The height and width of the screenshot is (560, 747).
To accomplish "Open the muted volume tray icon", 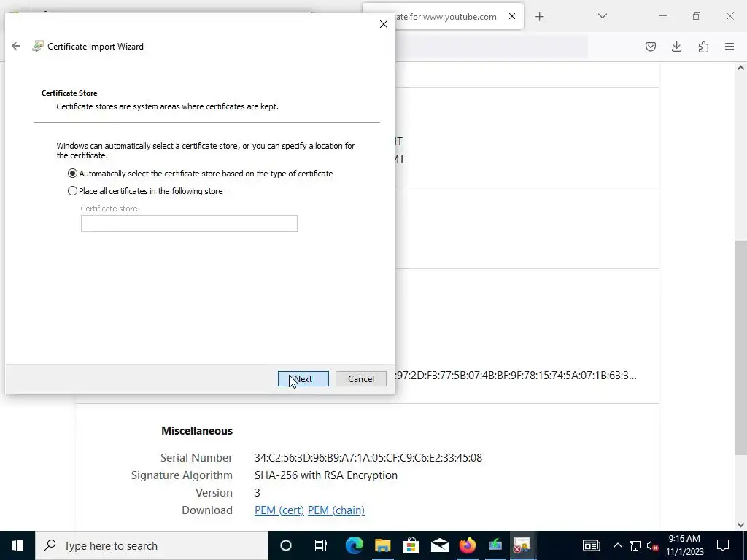I will [x=653, y=545].
